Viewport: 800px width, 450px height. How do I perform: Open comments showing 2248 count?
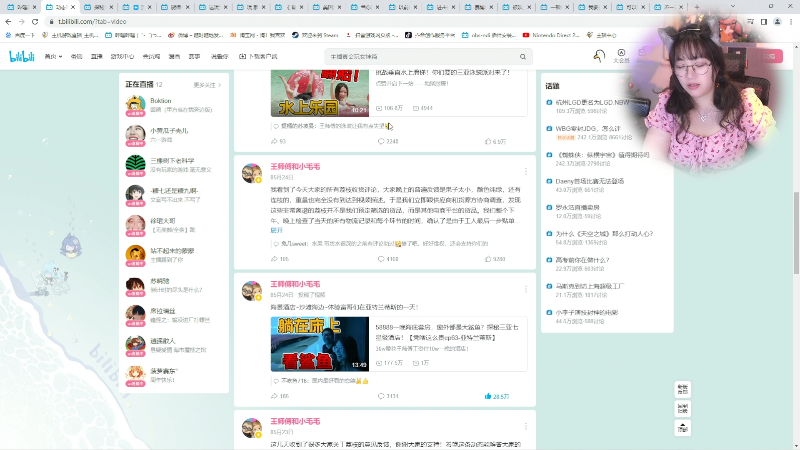(x=388, y=141)
